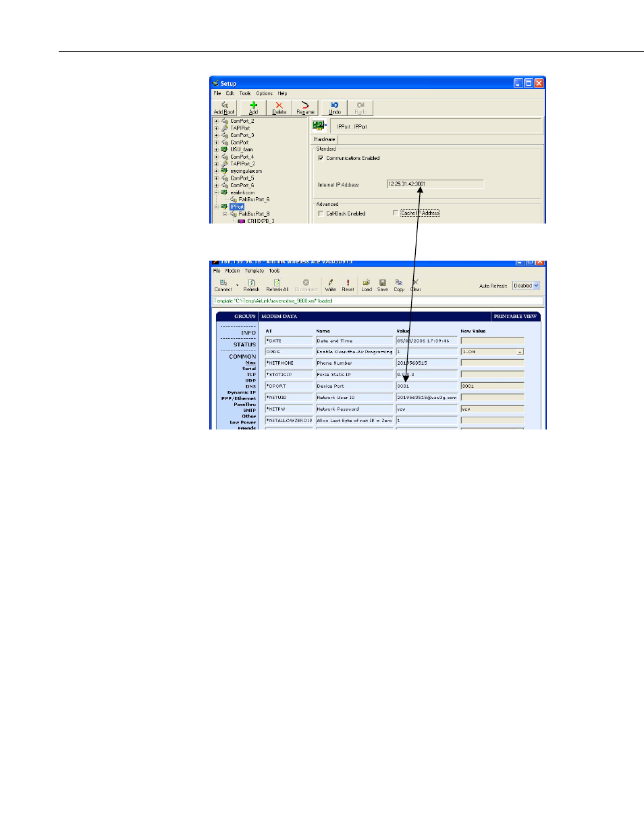Viewport: 644px width, 834px height.
Task: Select the DNS group link
Action: (x=250, y=386)
